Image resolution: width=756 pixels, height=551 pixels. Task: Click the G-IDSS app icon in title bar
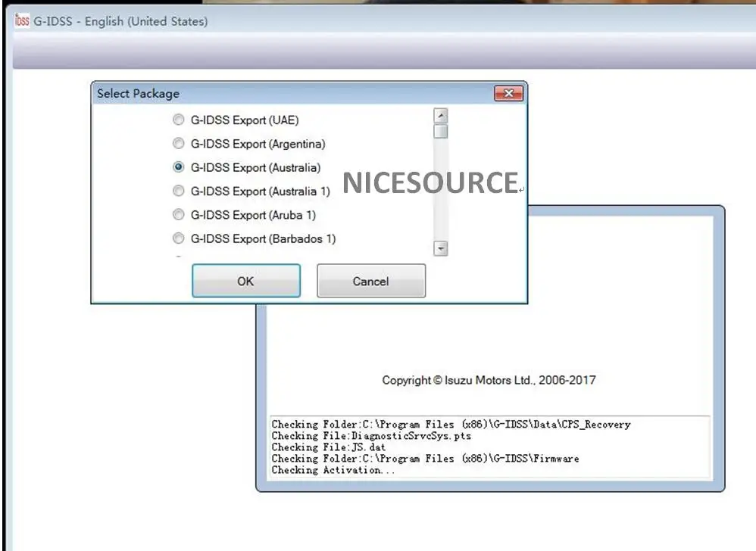pos(22,20)
